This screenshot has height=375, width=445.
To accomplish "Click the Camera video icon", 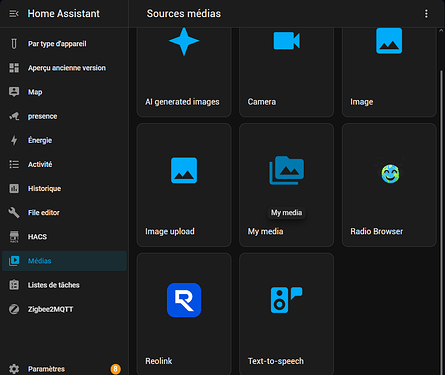I will [x=287, y=41].
